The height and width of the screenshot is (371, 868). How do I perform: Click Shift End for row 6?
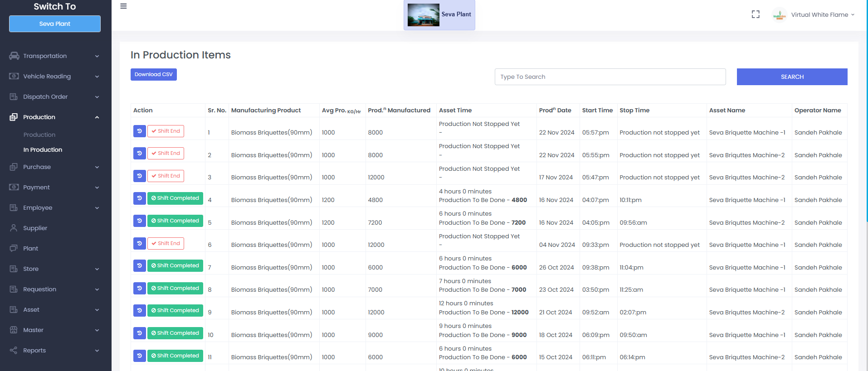[x=166, y=243]
